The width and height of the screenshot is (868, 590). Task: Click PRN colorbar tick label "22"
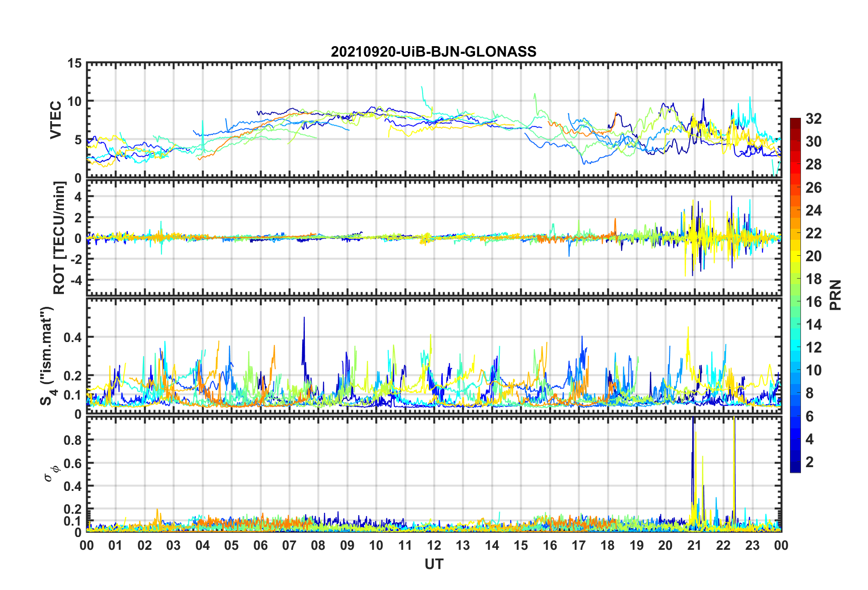(814, 233)
